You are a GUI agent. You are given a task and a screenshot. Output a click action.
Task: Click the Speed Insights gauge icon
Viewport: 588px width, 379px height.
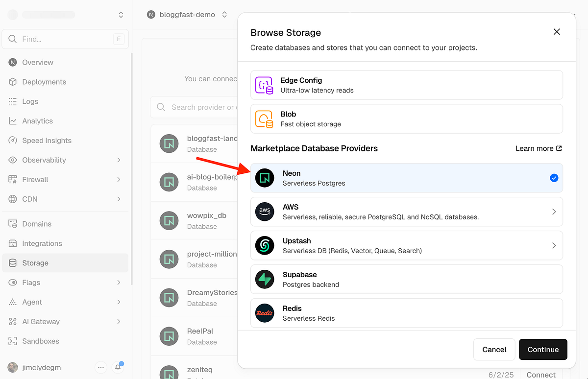coord(13,141)
